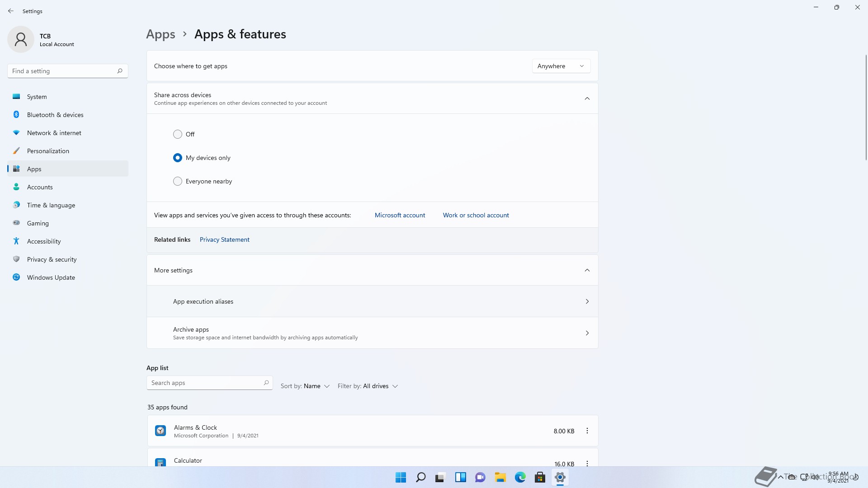Click the Privacy & security shield icon
The image size is (868, 488).
16,259
